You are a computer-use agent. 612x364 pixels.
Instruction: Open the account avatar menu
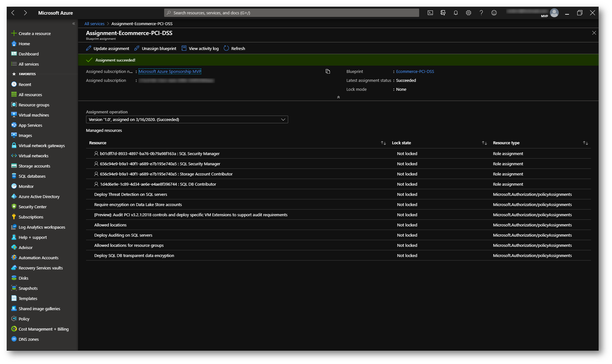point(554,13)
